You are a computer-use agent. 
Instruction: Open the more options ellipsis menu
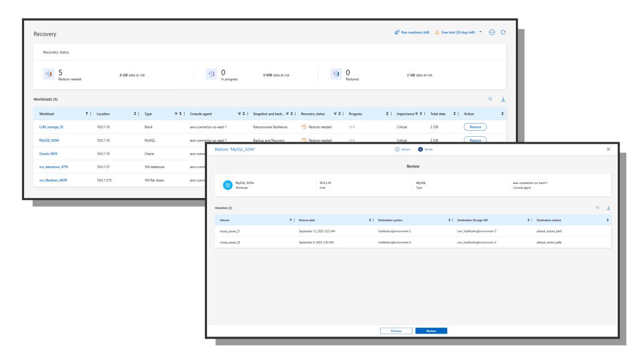point(492,32)
